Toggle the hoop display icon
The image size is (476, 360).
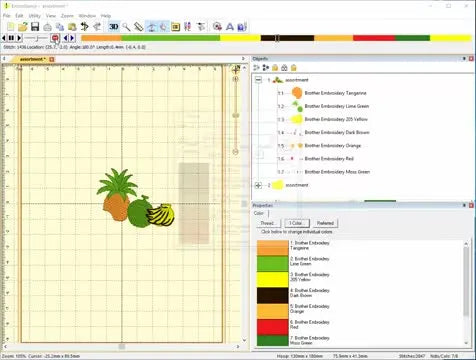(x=151, y=27)
